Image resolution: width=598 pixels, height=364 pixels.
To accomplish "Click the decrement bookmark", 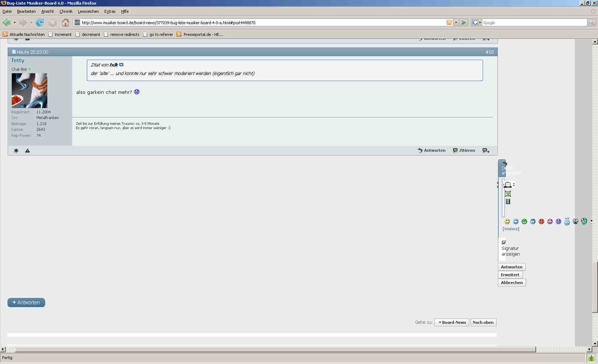I will pyautogui.click(x=88, y=34).
